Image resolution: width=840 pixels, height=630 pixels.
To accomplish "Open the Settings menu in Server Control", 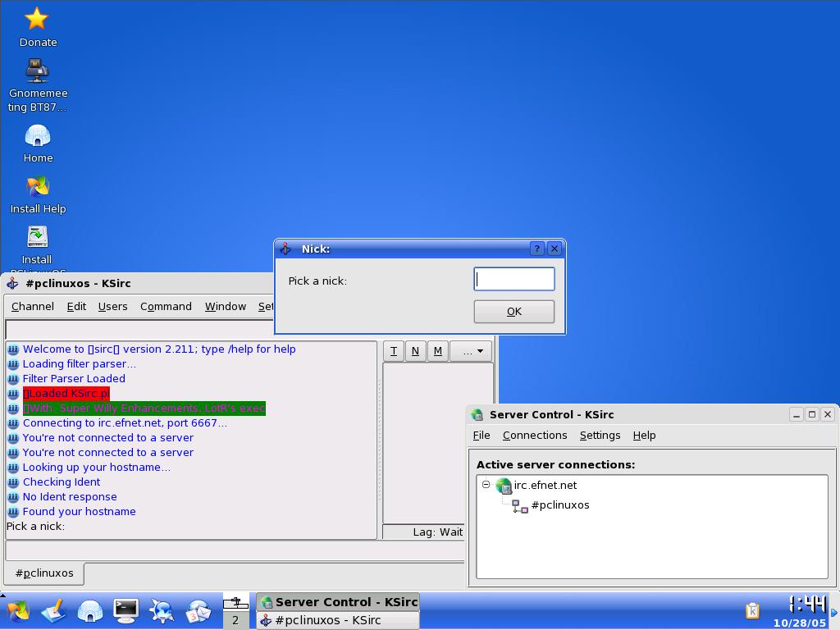I will 600,436.
